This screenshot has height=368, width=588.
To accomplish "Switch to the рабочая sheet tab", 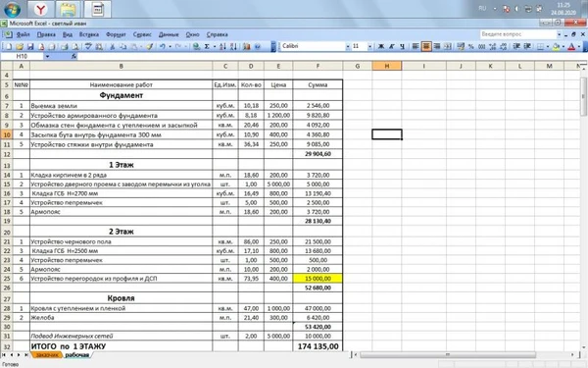I will pyautogui.click(x=76, y=355).
